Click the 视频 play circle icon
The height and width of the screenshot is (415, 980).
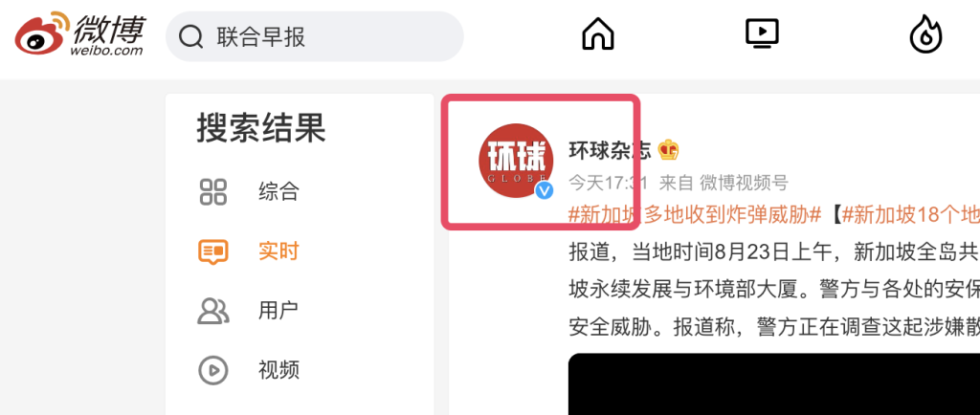click(x=213, y=370)
